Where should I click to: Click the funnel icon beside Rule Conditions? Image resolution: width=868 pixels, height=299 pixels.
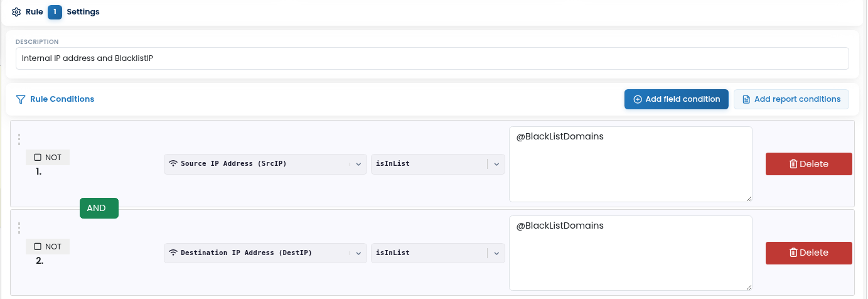pyautogui.click(x=21, y=99)
